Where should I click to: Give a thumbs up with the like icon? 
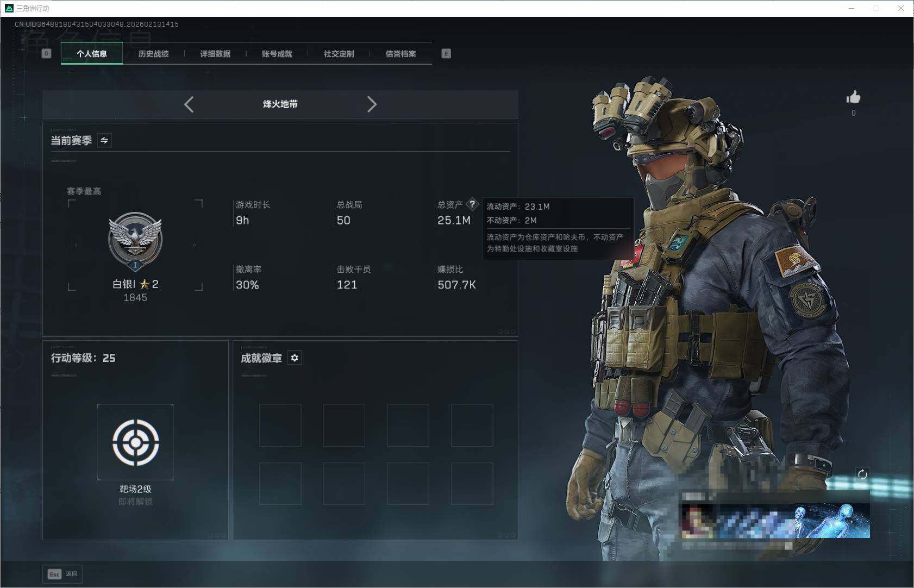(853, 98)
